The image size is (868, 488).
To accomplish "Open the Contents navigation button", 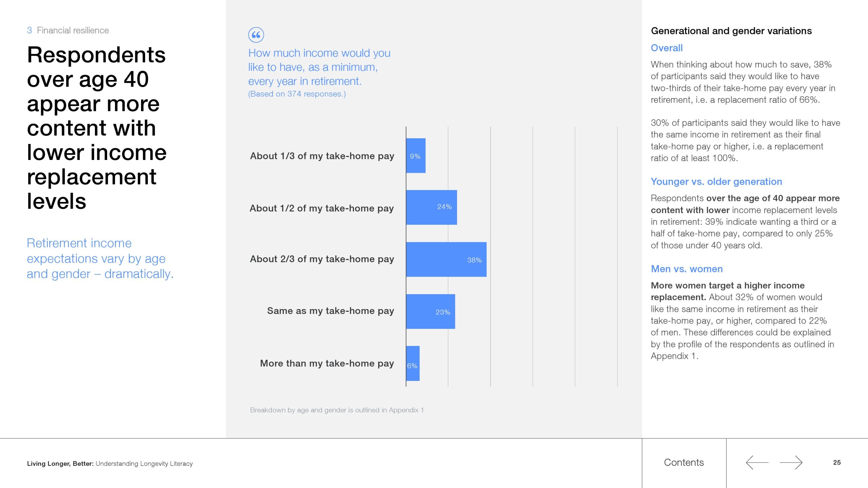I will [x=684, y=463].
